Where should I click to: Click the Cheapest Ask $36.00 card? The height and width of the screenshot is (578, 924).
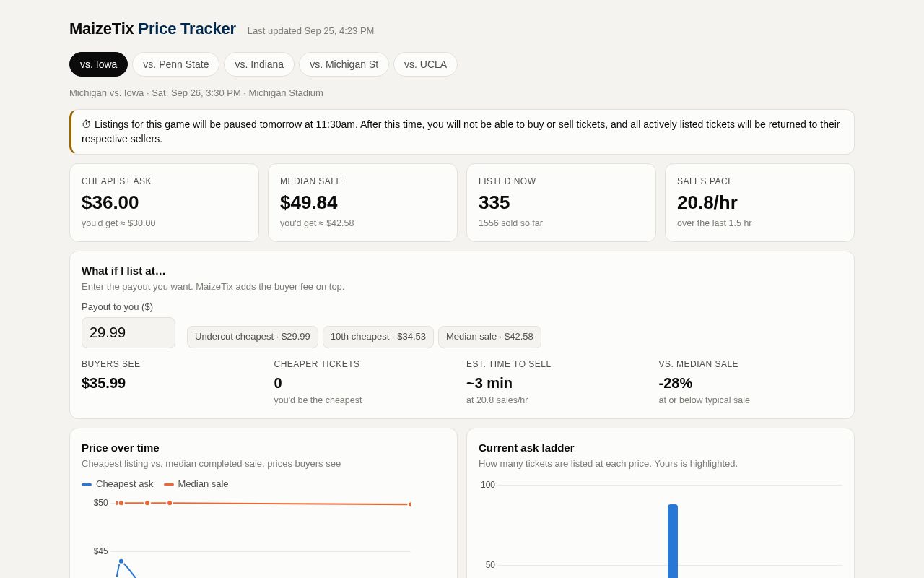click(164, 202)
